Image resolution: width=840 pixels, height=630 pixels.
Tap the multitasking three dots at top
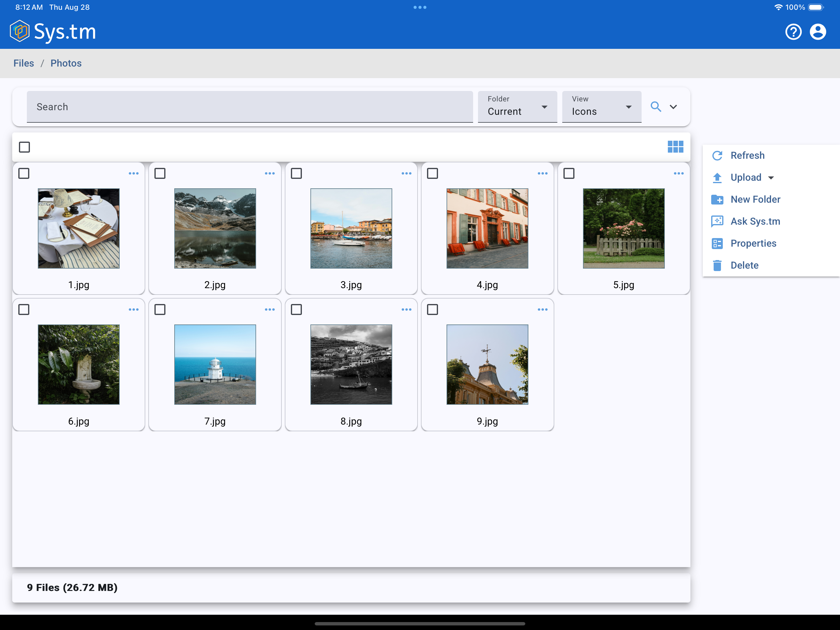point(420,7)
